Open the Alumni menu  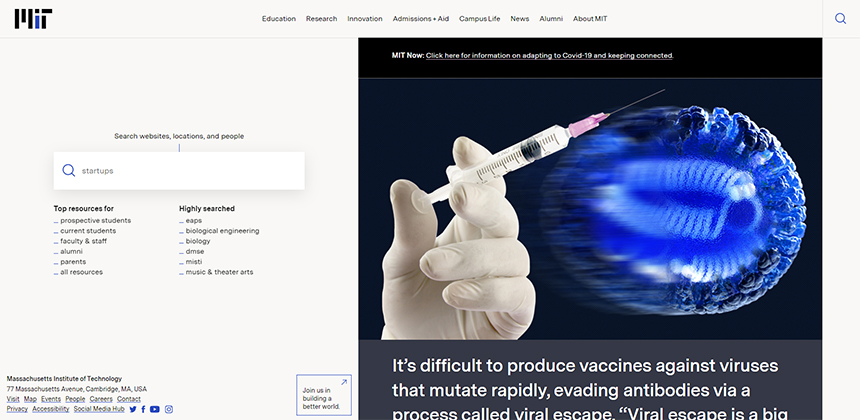coord(551,19)
